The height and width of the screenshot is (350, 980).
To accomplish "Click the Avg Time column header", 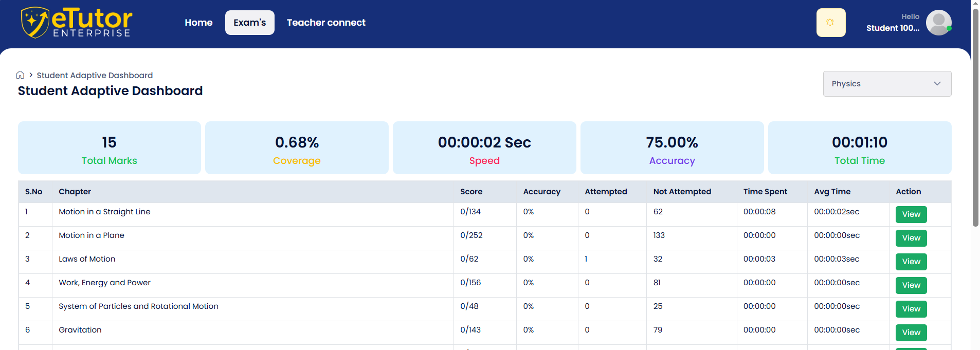I will pyautogui.click(x=832, y=192).
